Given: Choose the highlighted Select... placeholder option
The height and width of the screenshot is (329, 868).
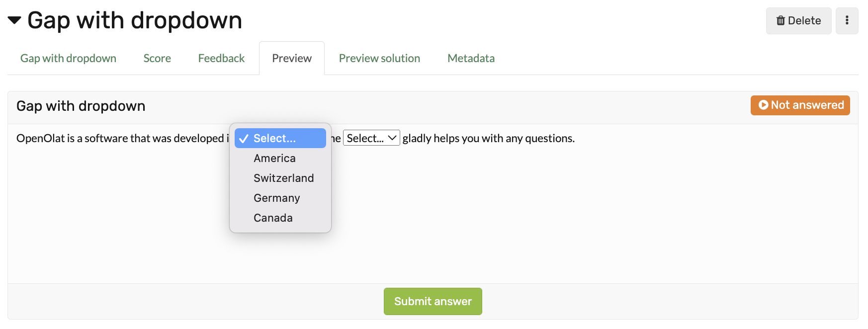Looking at the screenshot, I should (274, 138).
